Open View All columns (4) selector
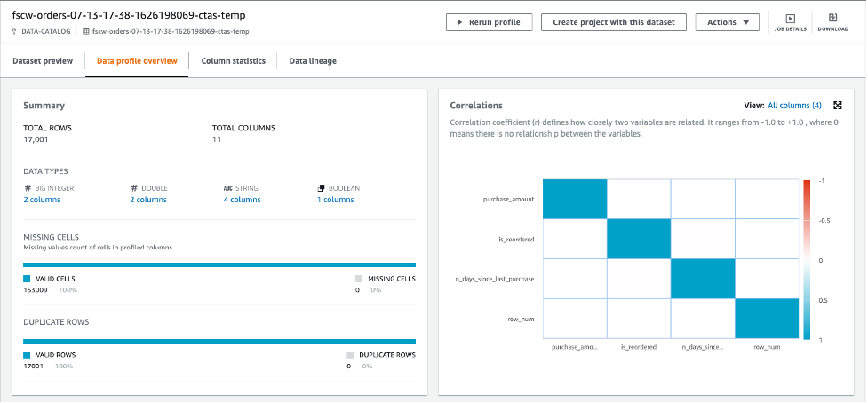 [x=794, y=105]
